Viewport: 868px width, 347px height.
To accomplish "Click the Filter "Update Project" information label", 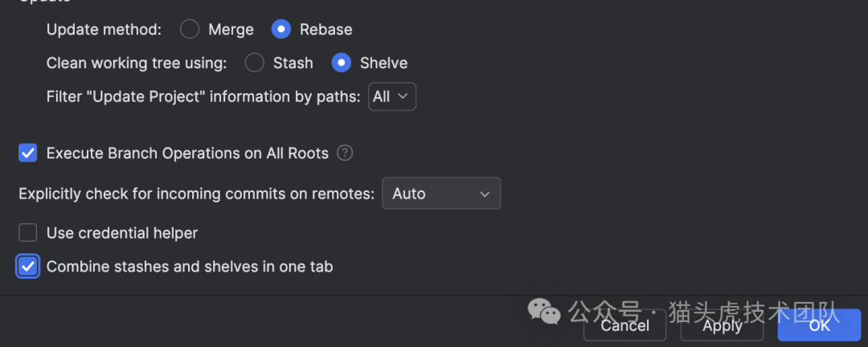I will pos(203,96).
